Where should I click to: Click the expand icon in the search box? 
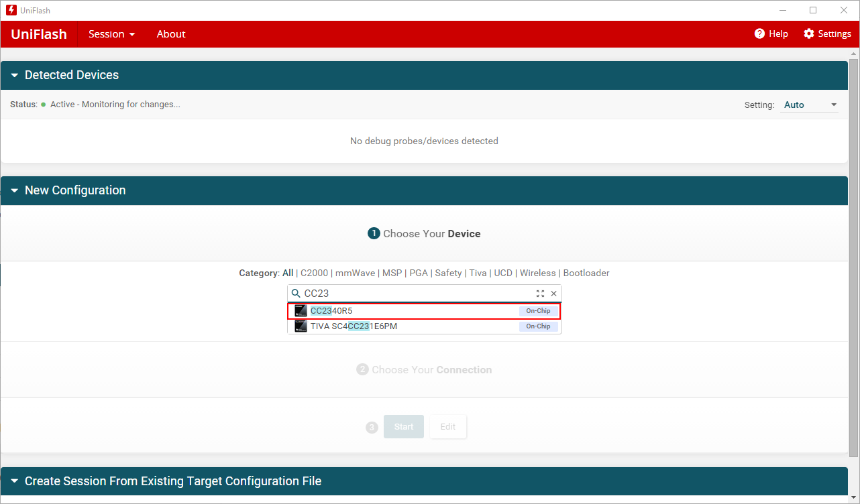point(540,294)
